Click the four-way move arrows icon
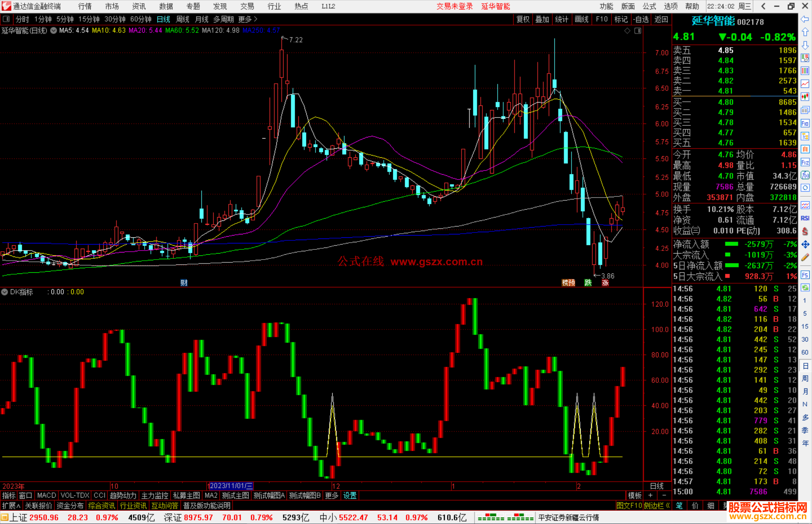812x524 pixels. 805,245
